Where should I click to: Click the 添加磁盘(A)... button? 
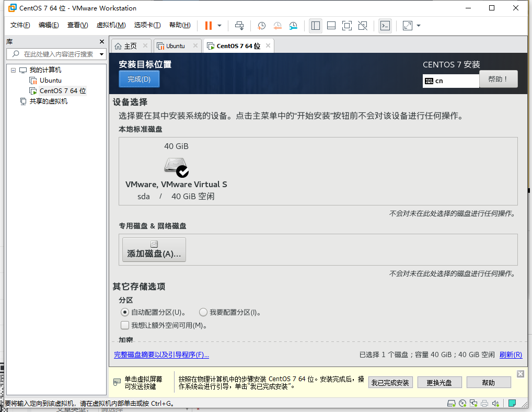pyautogui.click(x=154, y=249)
